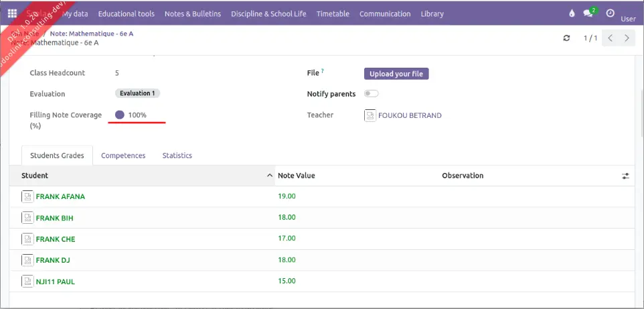Click the NJI11 PAUL student avatar icon
644x309 pixels.
pos(27,282)
